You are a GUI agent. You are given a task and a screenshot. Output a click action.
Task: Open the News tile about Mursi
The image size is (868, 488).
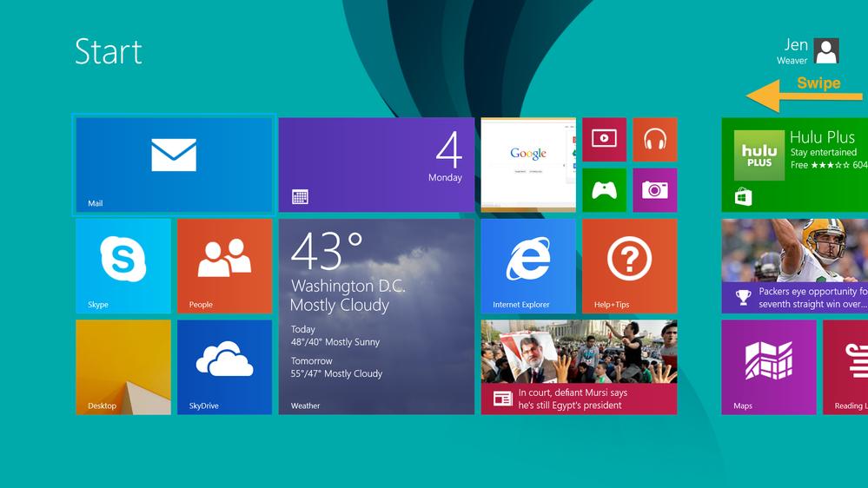(579, 367)
